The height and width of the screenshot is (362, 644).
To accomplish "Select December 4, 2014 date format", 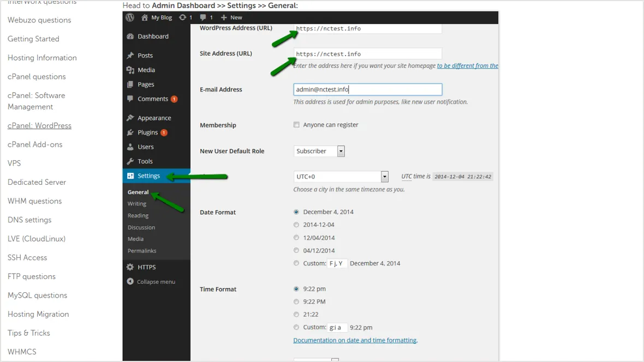I will click(x=296, y=212).
